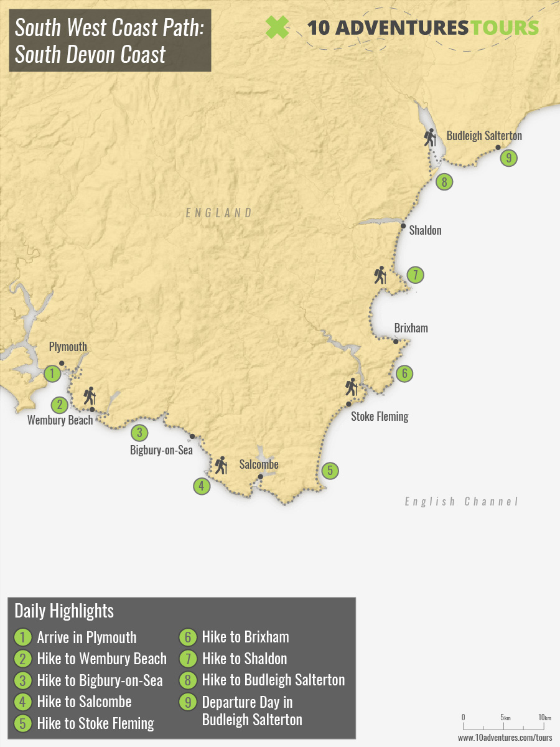Screen dimensions: 560x747
Task: Select map marker 7 near Shaldon
Action: [415, 274]
